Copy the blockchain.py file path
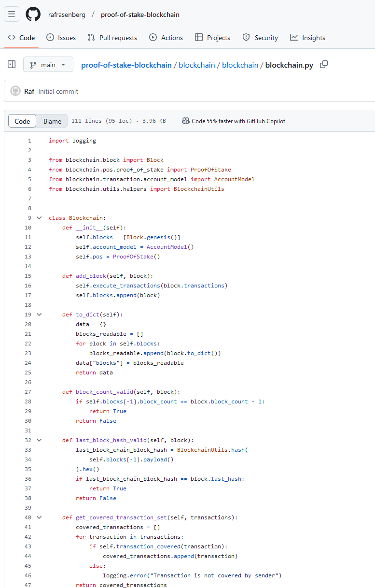375x588 pixels. (x=324, y=64)
